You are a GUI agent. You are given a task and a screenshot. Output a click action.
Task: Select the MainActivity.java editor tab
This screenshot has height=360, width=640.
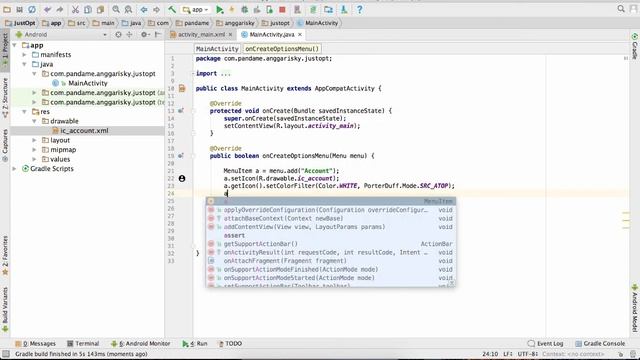[272, 35]
